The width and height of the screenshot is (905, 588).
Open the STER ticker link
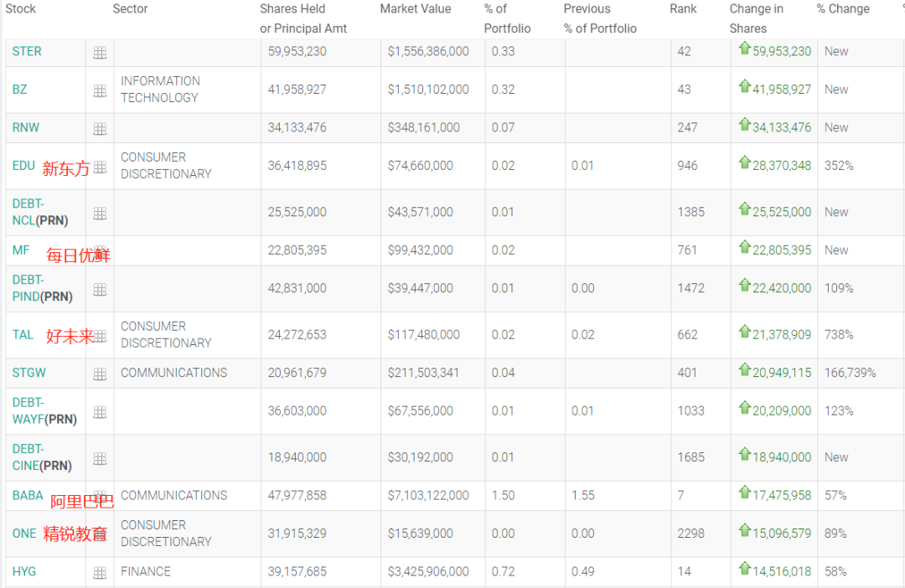coord(27,51)
